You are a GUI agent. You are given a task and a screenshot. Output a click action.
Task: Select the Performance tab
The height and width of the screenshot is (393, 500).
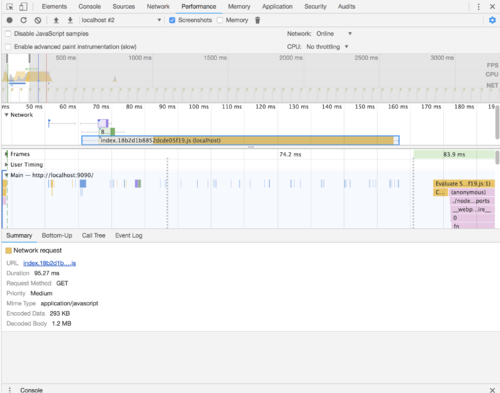tap(199, 7)
